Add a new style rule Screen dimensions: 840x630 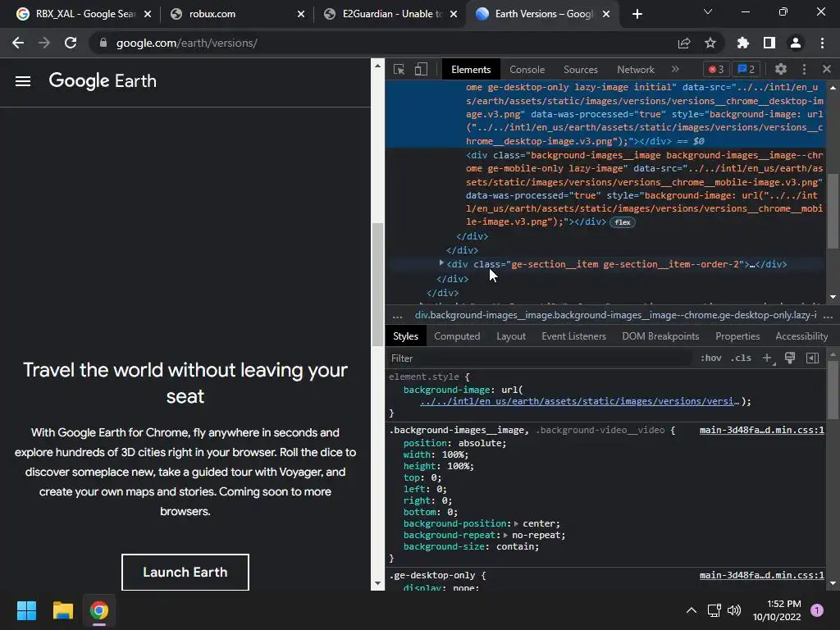pos(768,358)
